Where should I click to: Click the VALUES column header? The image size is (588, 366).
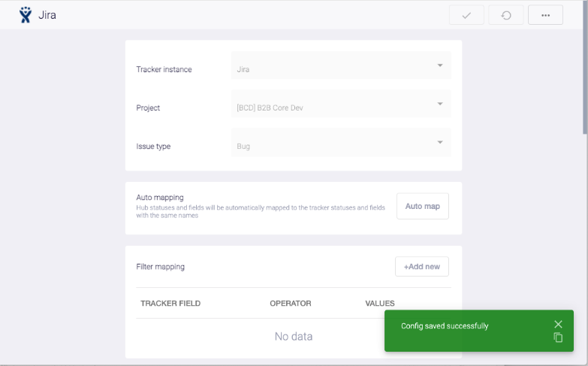click(380, 304)
